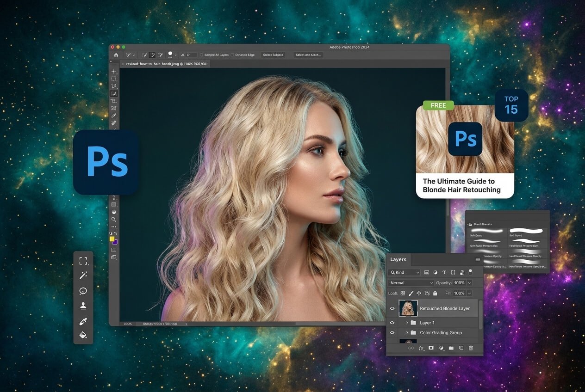
Task: Activate the Zoom tool in the toolbar
Action: point(114,219)
